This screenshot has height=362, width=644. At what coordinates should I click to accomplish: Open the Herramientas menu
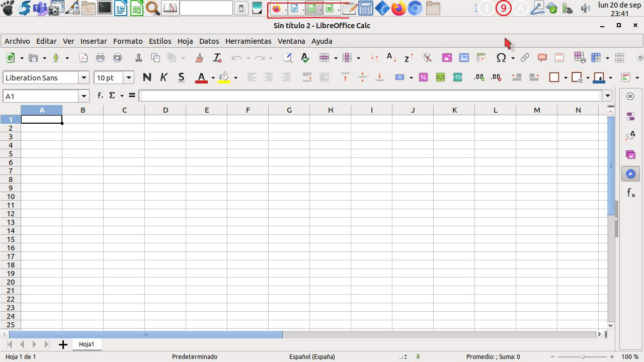click(248, 41)
